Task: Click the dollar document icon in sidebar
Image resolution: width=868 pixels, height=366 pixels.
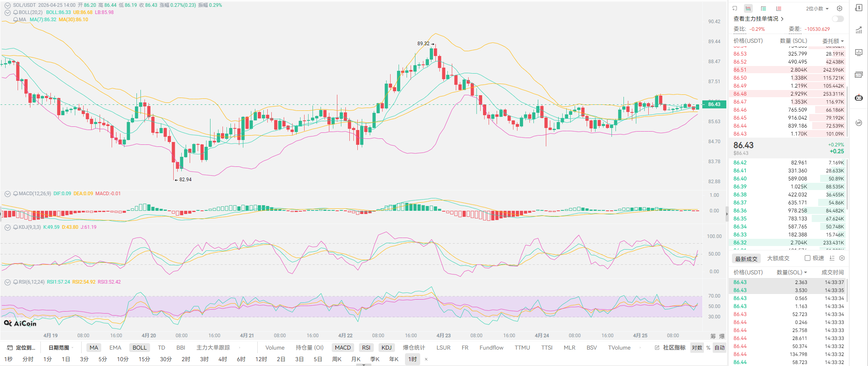Action: pos(859,8)
